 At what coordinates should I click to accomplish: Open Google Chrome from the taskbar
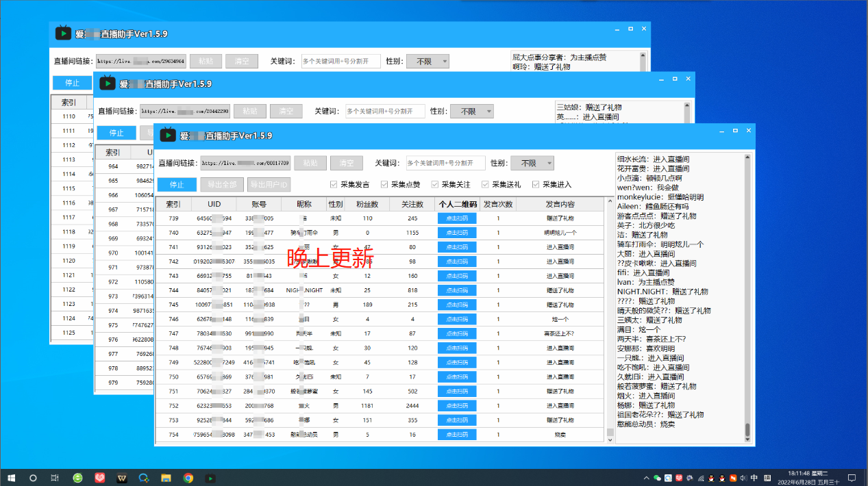188,477
